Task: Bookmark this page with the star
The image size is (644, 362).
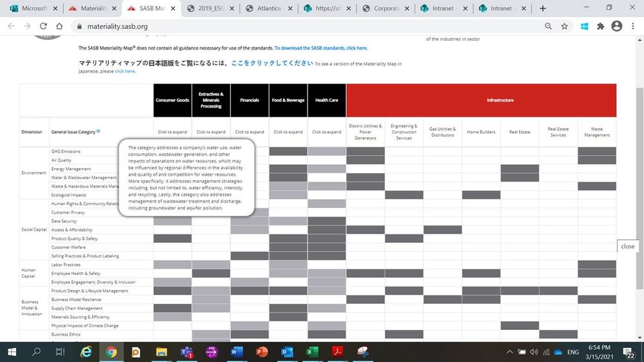Action: pyautogui.click(x=564, y=26)
